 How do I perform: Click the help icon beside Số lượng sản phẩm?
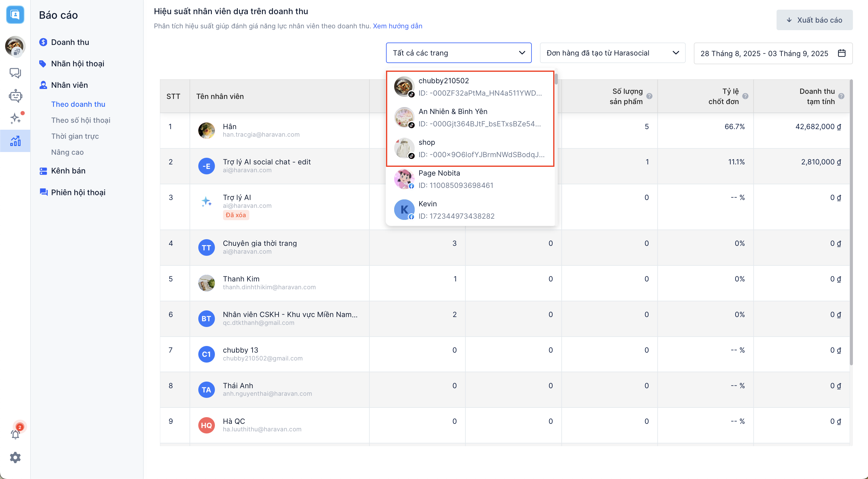point(649,96)
